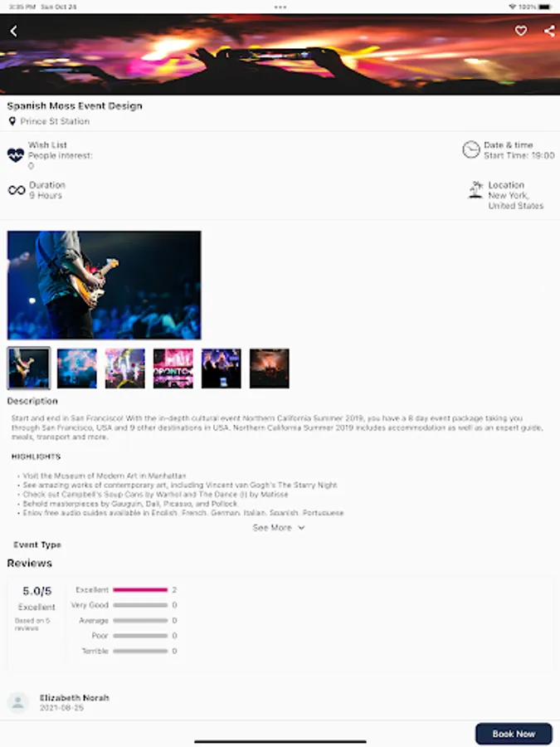Open the large guitarist main image
The image size is (560, 747).
coord(105,285)
